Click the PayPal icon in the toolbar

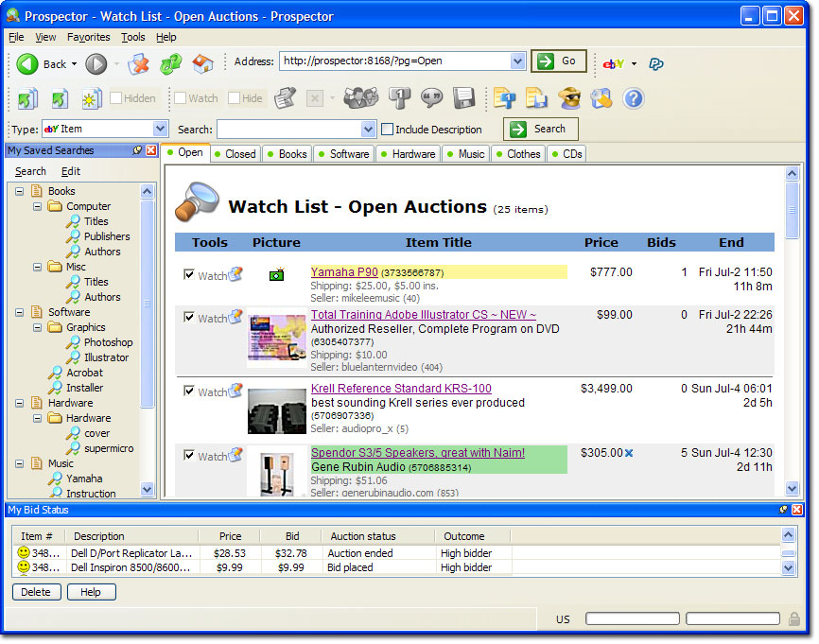pyautogui.click(x=655, y=63)
